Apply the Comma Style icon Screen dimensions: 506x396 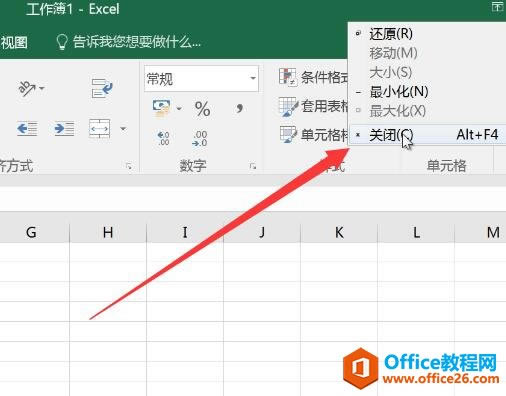(239, 108)
